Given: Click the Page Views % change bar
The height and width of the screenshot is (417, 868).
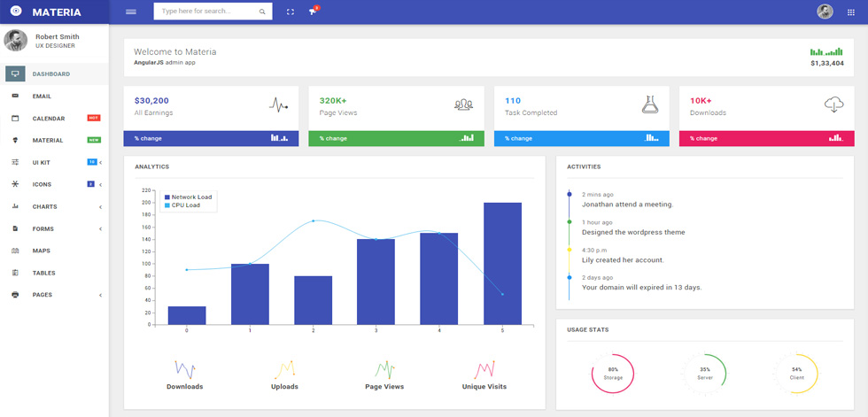Looking at the screenshot, I should click(397, 138).
